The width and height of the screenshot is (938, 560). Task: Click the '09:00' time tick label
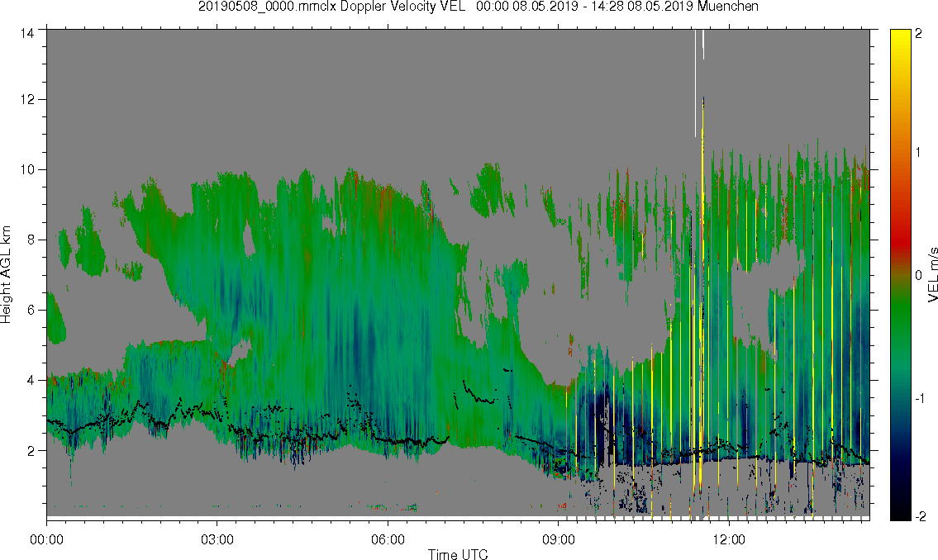pyautogui.click(x=559, y=539)
